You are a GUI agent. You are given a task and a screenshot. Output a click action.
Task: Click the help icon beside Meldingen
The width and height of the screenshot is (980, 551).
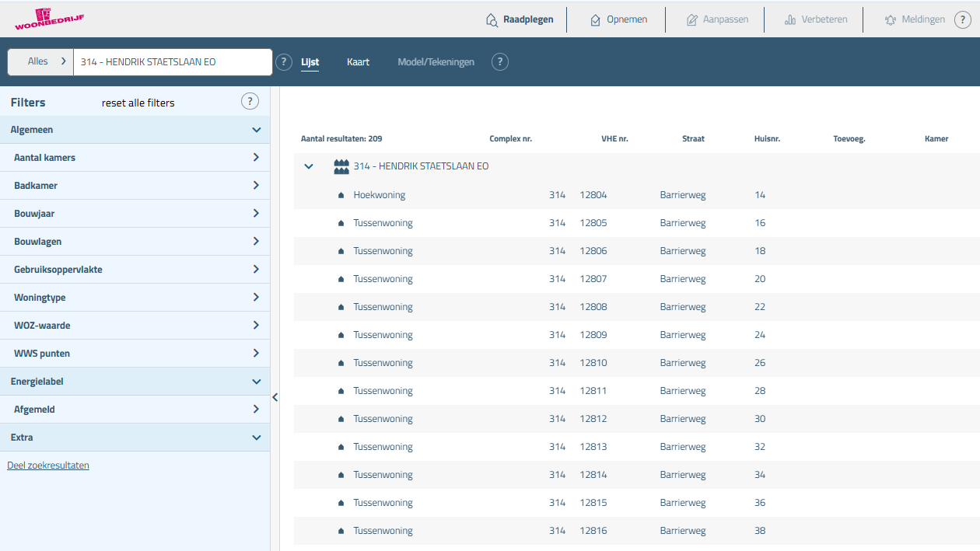(961, 20)
